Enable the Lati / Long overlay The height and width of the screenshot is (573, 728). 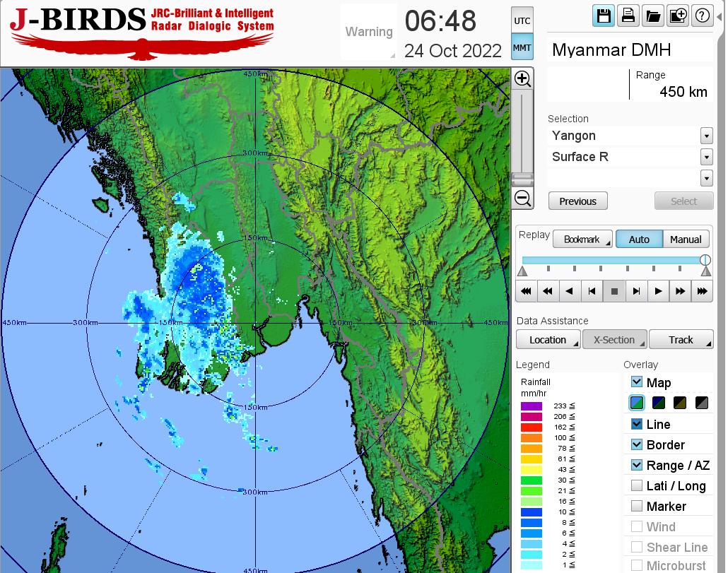(x=637, y=485)
